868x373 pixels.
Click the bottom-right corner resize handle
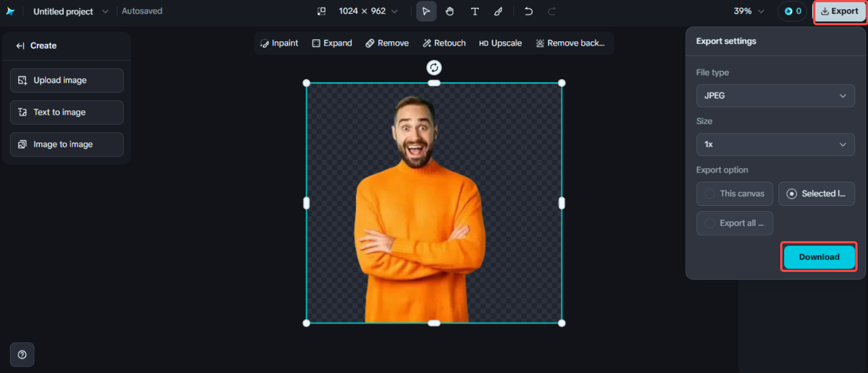(562, 323)
